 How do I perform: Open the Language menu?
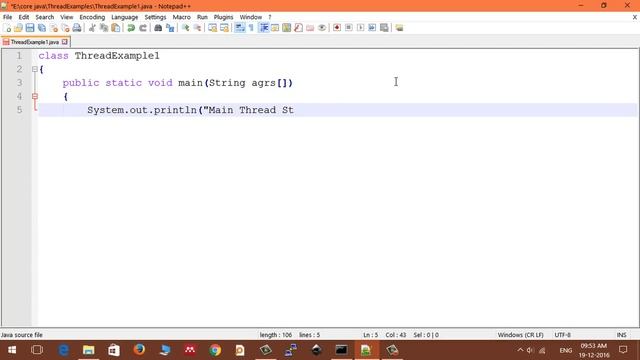pyautogui.click(x=124, y=17)
